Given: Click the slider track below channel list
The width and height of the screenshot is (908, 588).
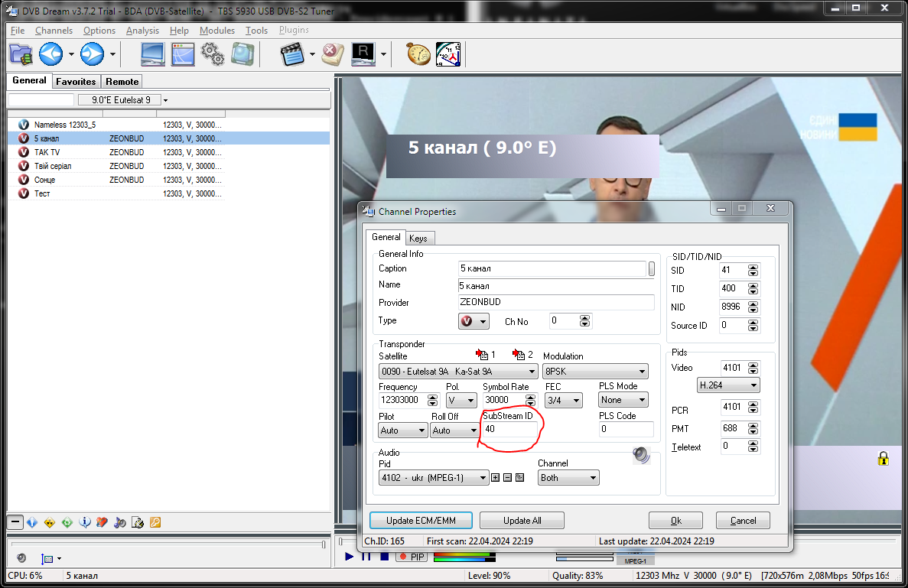Looking at the screenshot, I should [x=168, y=544].
